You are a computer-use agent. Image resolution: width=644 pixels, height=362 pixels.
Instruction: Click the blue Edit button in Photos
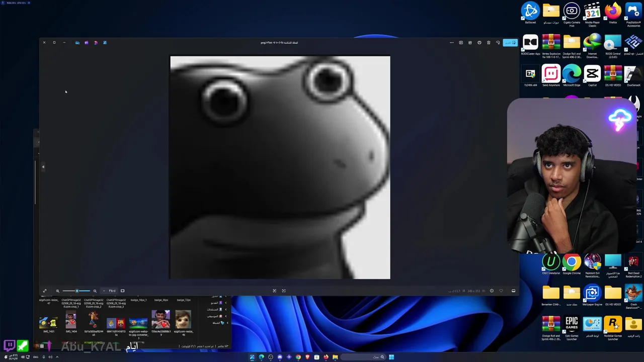pos(510,43)
